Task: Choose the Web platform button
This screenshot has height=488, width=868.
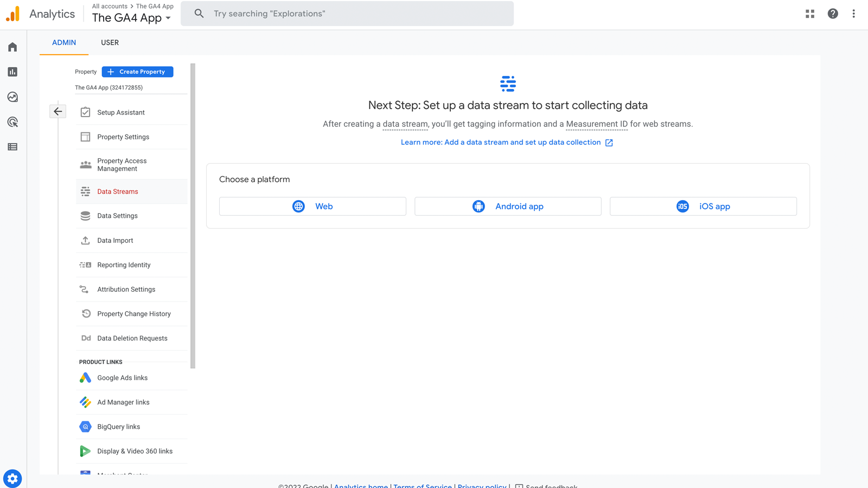Action: point(312,206)
